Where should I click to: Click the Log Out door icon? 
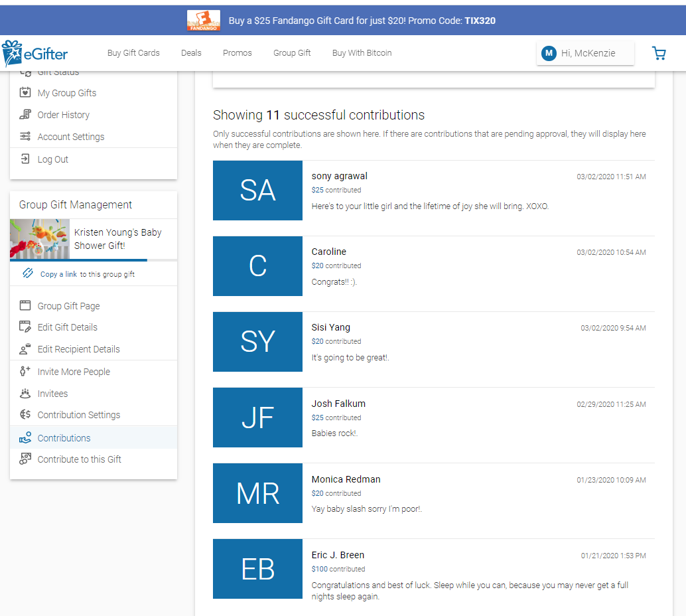(x=25, y=159)
